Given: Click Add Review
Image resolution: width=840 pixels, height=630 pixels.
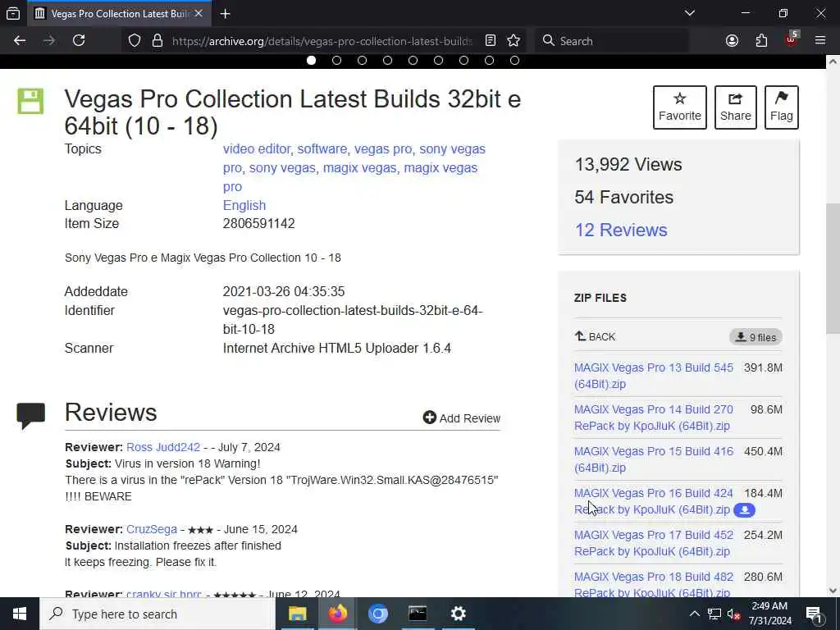Looking at the screenshot, I should coord(461,418).
